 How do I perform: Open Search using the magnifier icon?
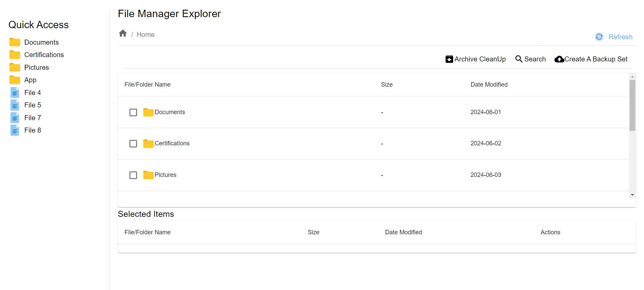point(519,59)
